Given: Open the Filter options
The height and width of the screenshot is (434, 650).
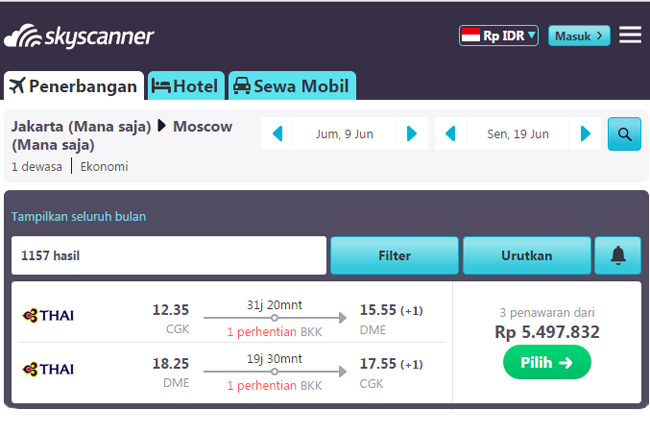Looking at the screenshot, I should click(x=394, y=256).
